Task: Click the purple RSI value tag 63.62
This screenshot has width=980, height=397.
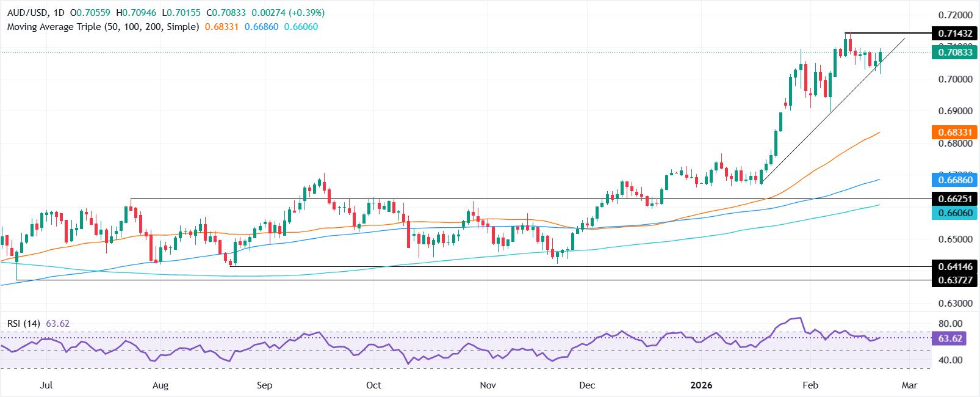Action: 949,338
